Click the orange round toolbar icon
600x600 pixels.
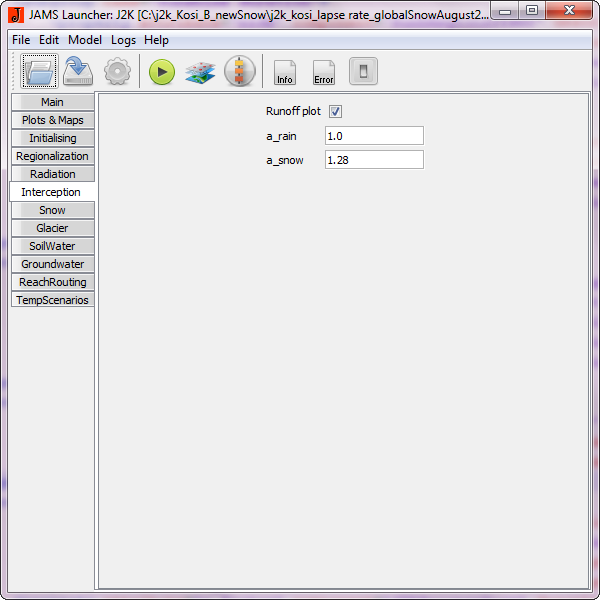(239, 72)
